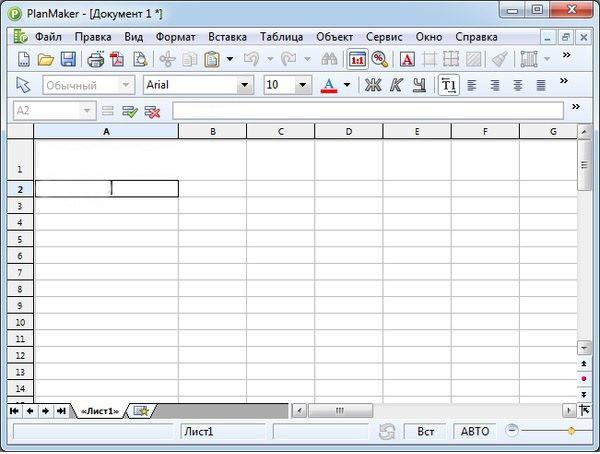
Task: Open Arial font name dropdown
Action: (244, 85)
